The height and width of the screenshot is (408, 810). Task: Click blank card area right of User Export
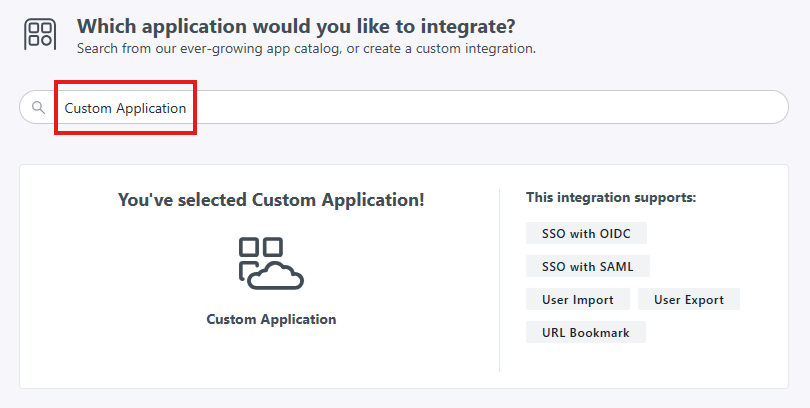765,299
